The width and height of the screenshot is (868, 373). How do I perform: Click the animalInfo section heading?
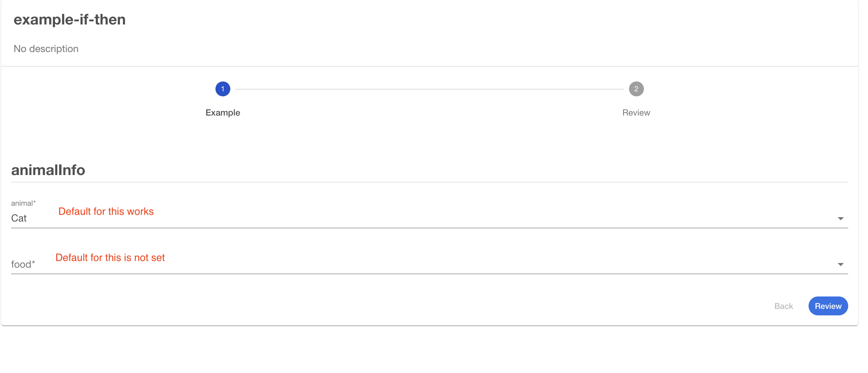click(48, 170)
